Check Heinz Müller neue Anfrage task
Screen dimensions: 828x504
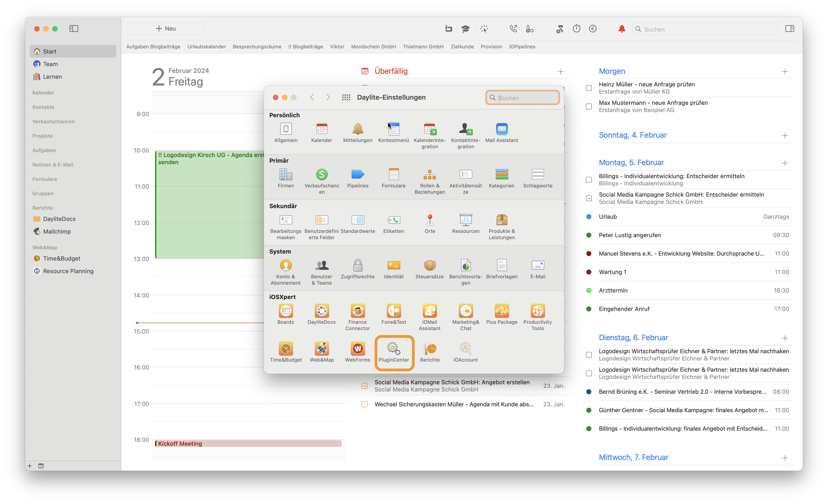coord(589,88)
